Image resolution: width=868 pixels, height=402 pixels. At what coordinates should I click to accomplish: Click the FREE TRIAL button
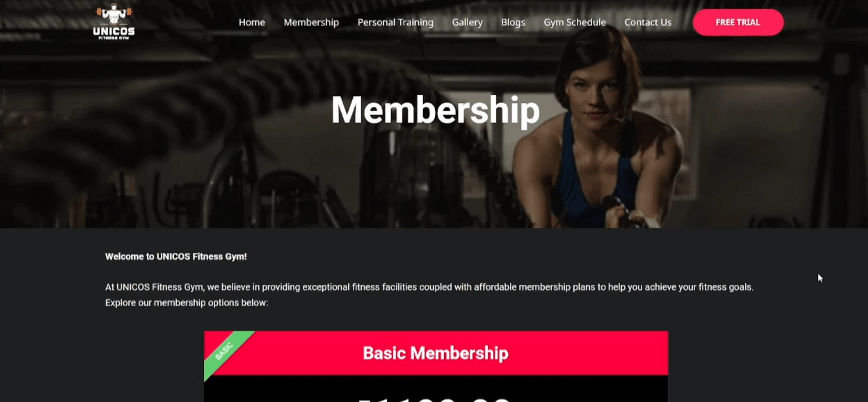point(738,22)
